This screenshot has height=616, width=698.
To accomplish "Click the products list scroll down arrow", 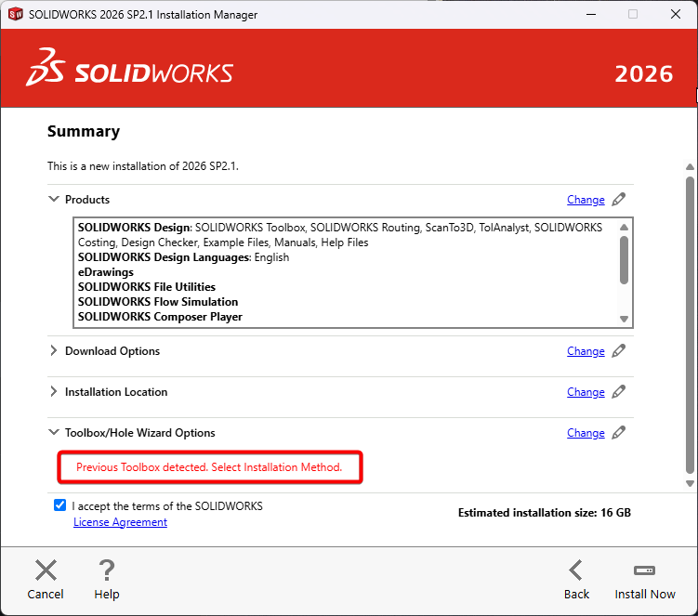I will (x=624, y=319).
